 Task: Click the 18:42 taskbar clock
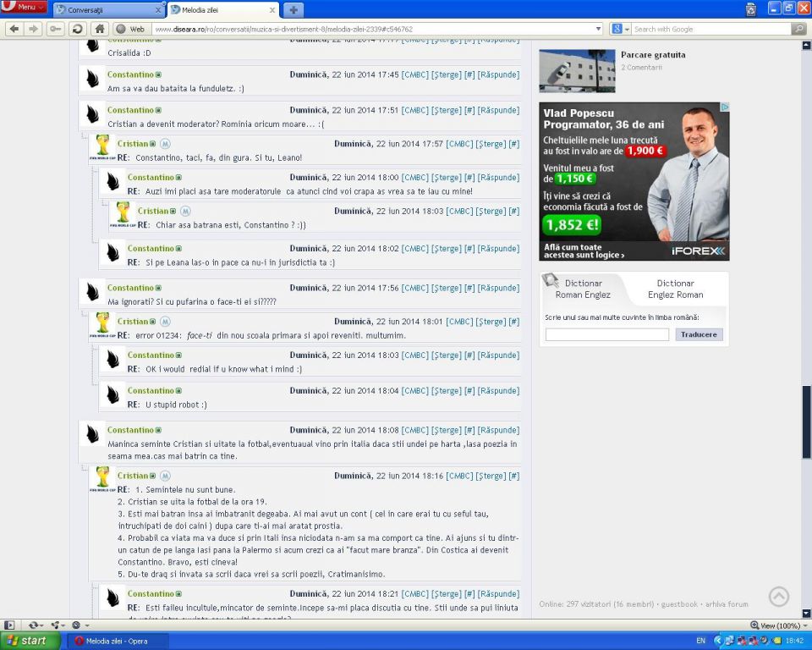pos(794,642)
